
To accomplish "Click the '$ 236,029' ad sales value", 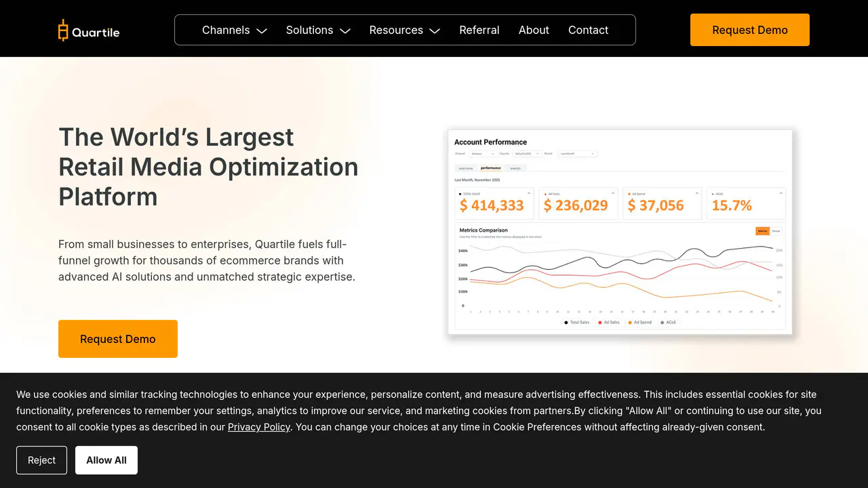I will point(576,205).
